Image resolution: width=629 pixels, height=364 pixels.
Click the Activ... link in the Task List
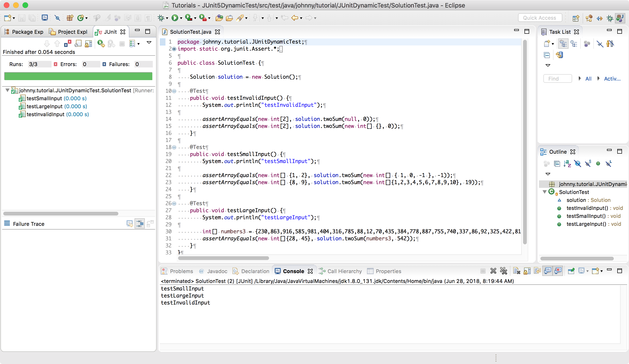click(612, 79)
